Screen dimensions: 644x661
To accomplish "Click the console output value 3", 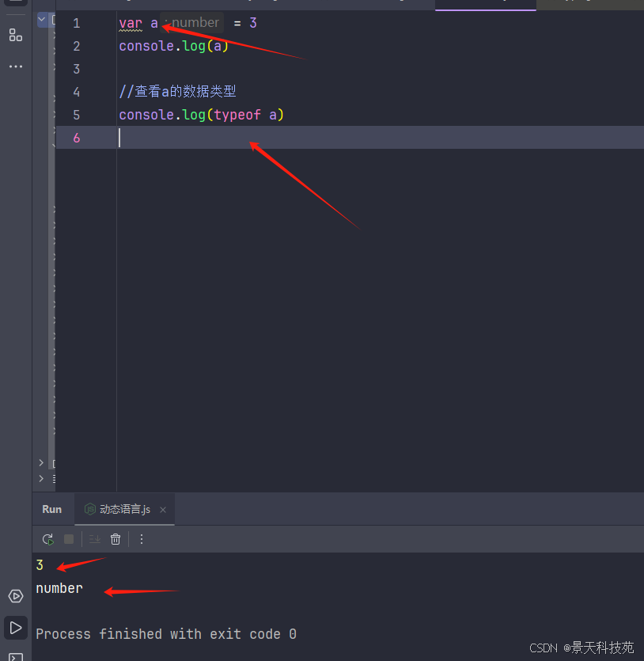I will coord(40,565).
